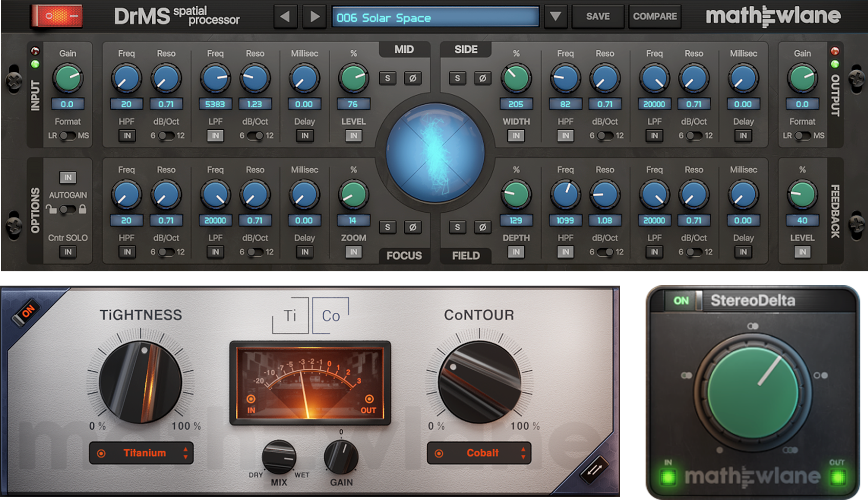This screenshot has height=500, width=868.
Task: Click the top stereo-mode icon above StereoDelta knob
Action: tap(753, 326)
